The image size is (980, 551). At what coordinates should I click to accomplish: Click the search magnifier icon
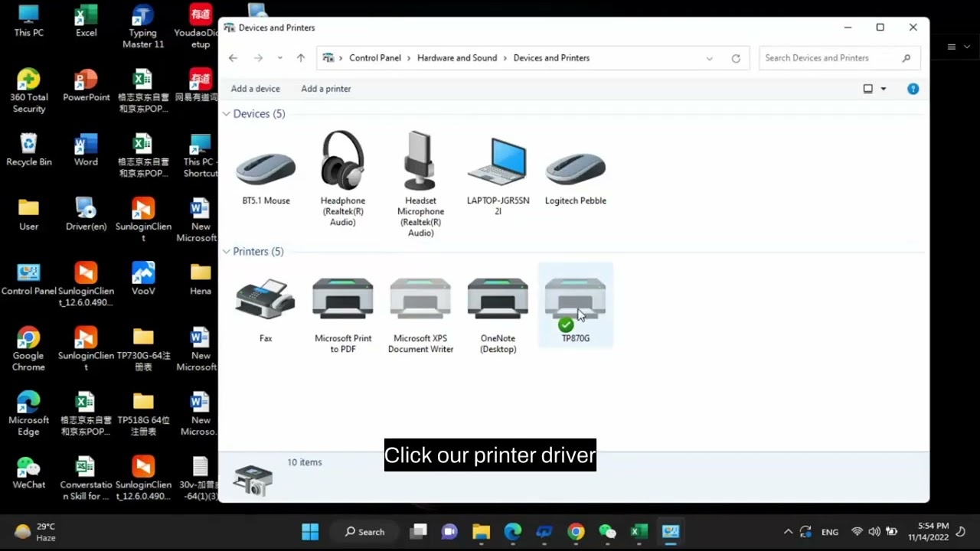pos(906,58)
